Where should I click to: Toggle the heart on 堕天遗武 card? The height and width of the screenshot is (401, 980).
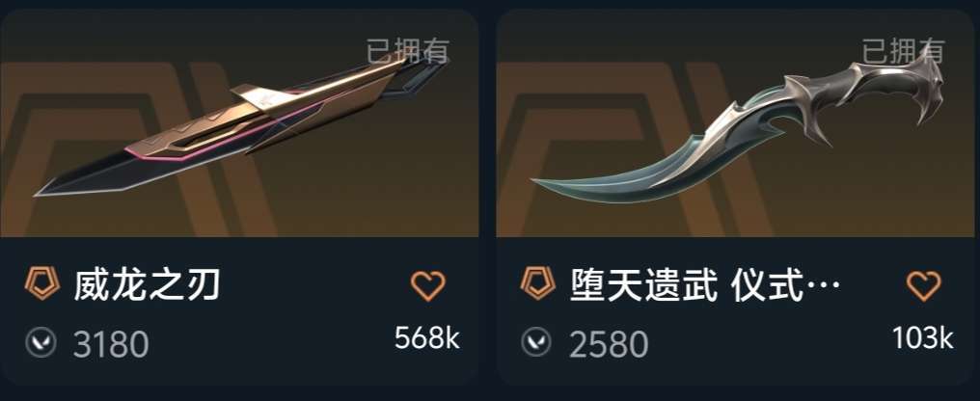[924, 286]
